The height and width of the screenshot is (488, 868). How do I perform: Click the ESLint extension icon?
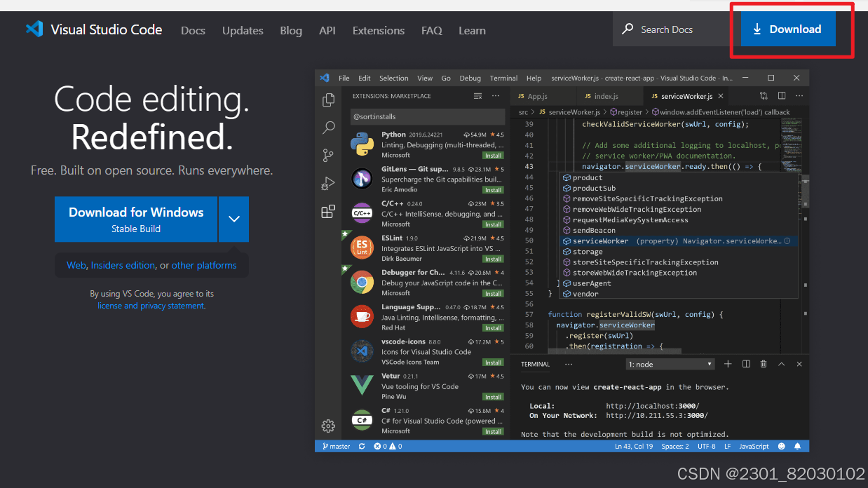362,248
